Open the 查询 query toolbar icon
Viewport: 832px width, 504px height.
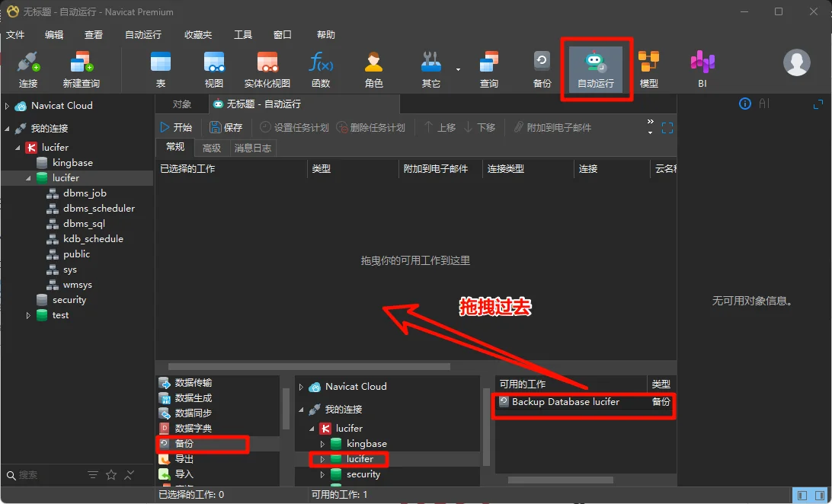pos(488,69)
